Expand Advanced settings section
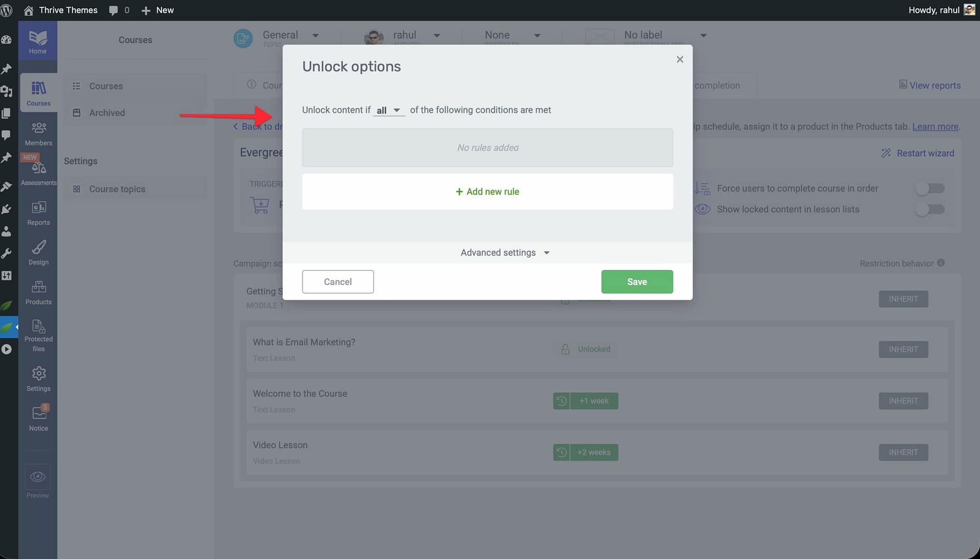This screenshot has width=980, height=559. click(505, 253)
